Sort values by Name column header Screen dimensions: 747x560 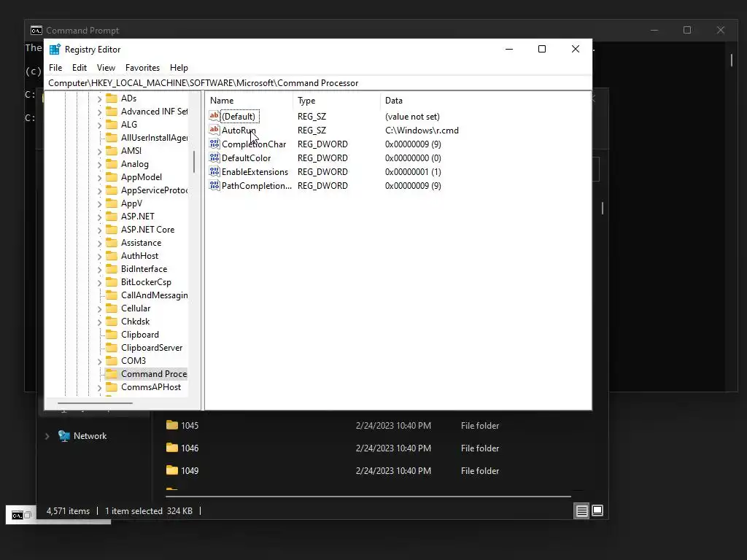[250, 101]
